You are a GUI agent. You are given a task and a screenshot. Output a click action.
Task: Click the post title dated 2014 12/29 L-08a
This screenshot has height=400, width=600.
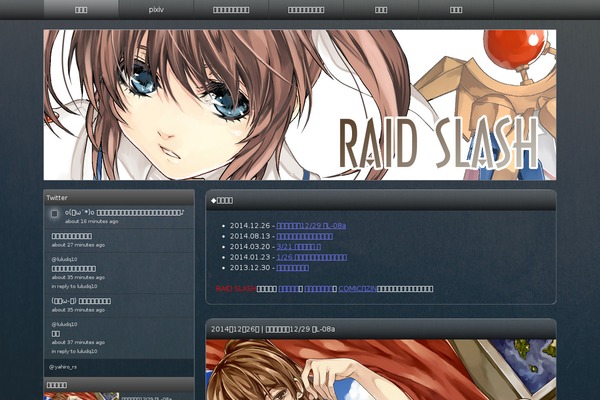tap(273, 329)
